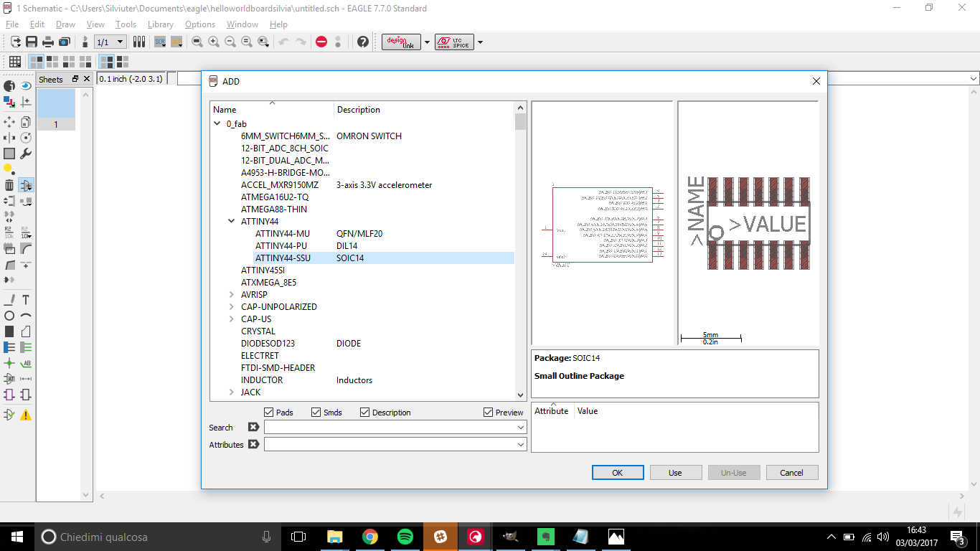This screenshot has width=980, height=551.
Task: Select the Copy tool
Action: [x=26, y=122]
